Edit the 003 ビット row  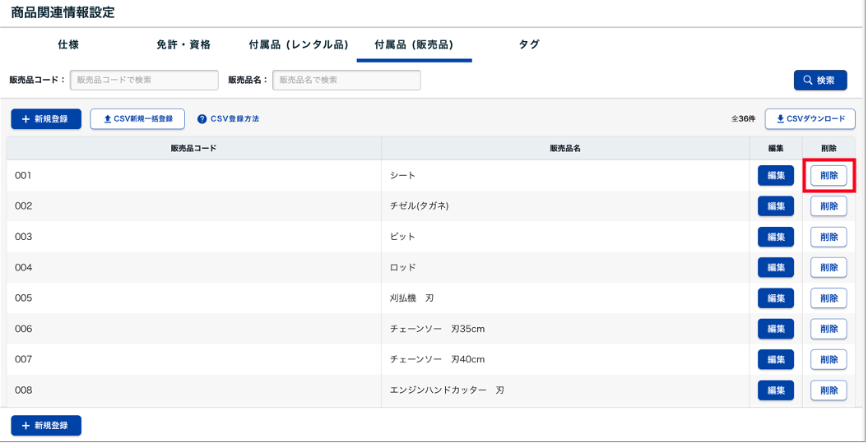pyautogui.click(x=776, y=237)
